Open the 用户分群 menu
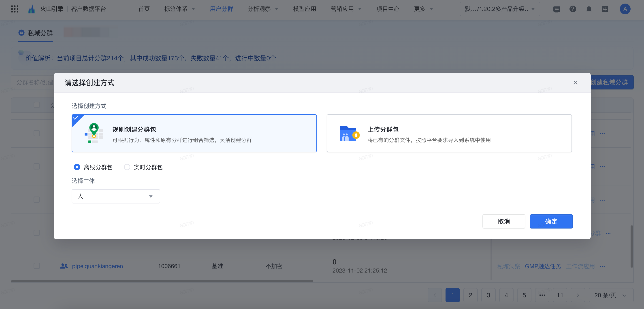This screenshot has width=644, height=309. pos(221,9)
